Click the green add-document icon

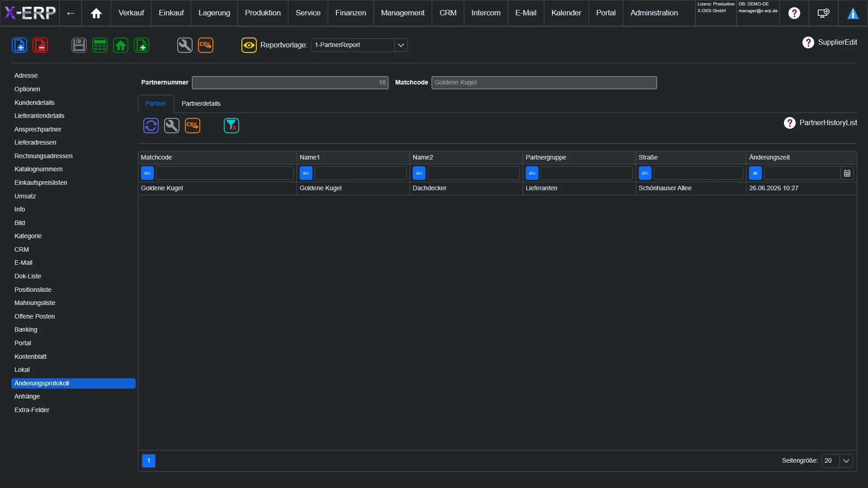pos(142,45)
